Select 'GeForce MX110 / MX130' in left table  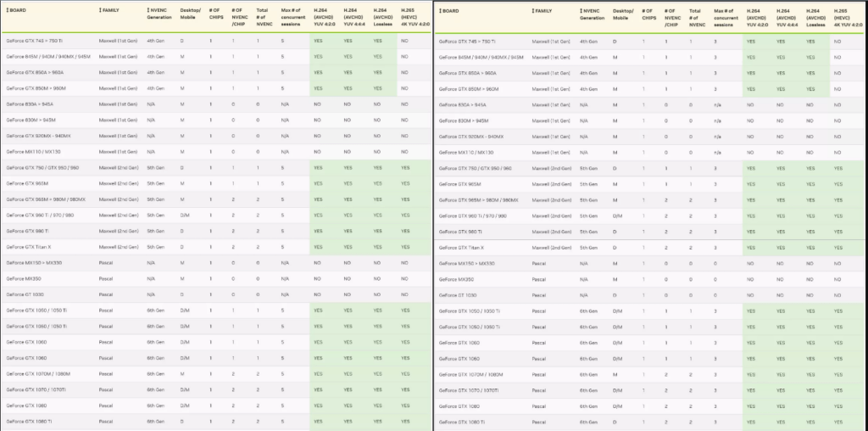click(x=33, y=152)
